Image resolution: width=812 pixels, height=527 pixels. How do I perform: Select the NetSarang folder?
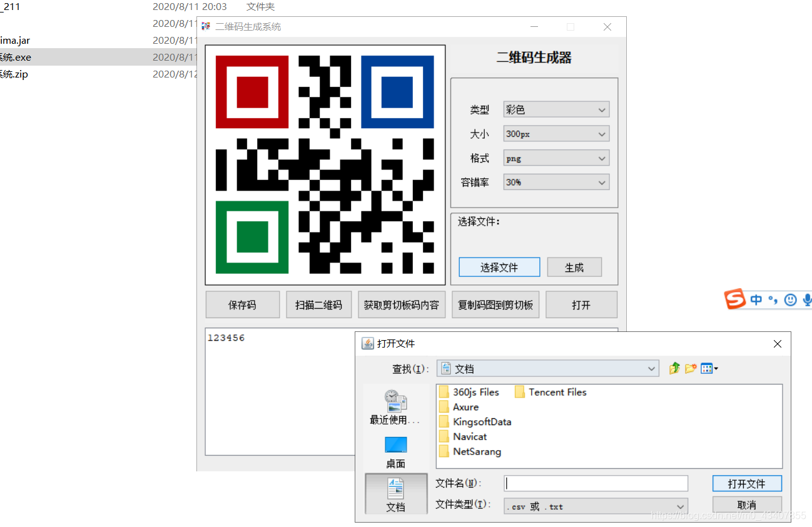pos(470,451)
